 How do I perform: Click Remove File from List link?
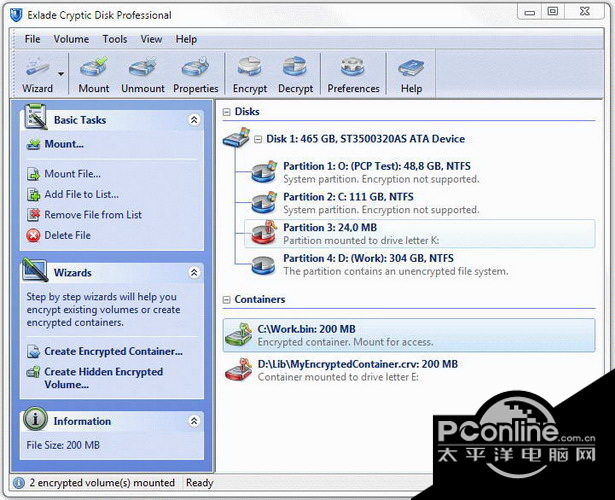[93, 215]
